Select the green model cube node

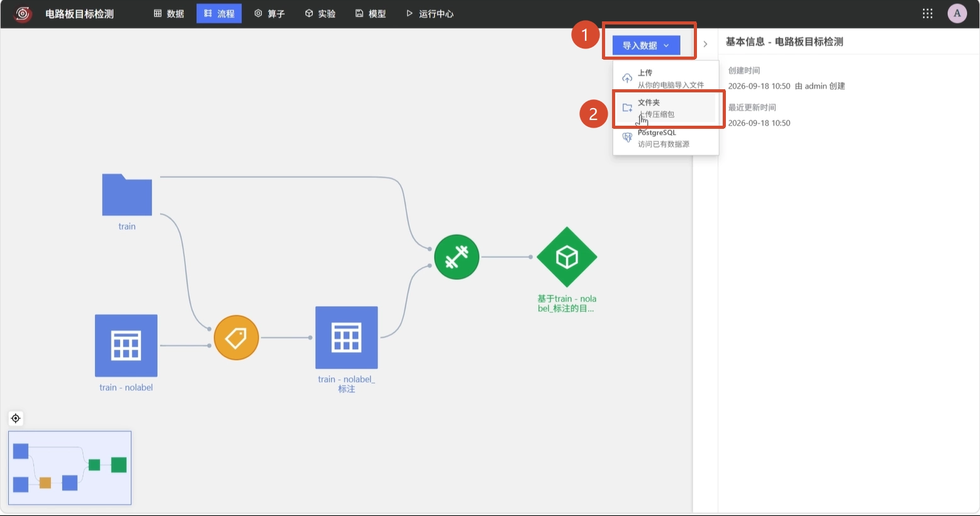[567, 257]
